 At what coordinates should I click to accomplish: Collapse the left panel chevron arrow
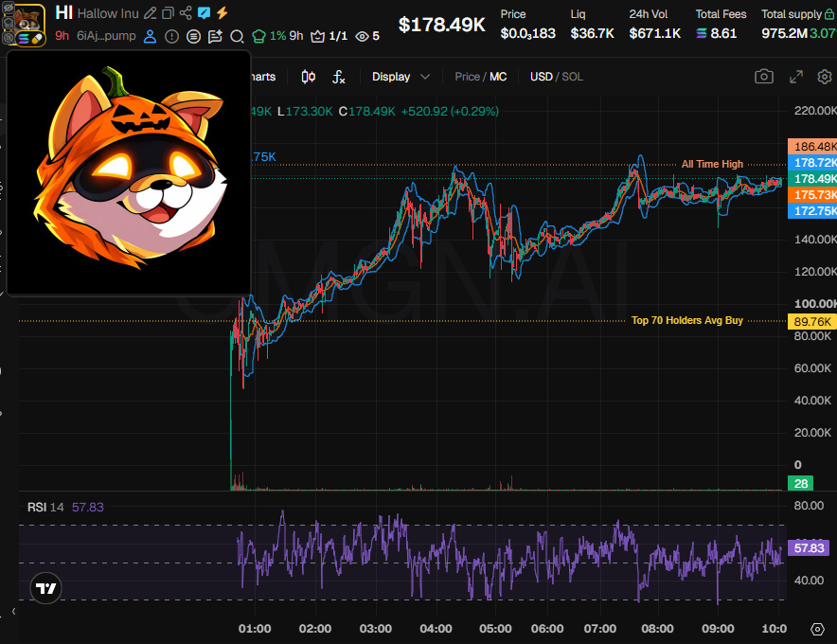coord(14,612)
